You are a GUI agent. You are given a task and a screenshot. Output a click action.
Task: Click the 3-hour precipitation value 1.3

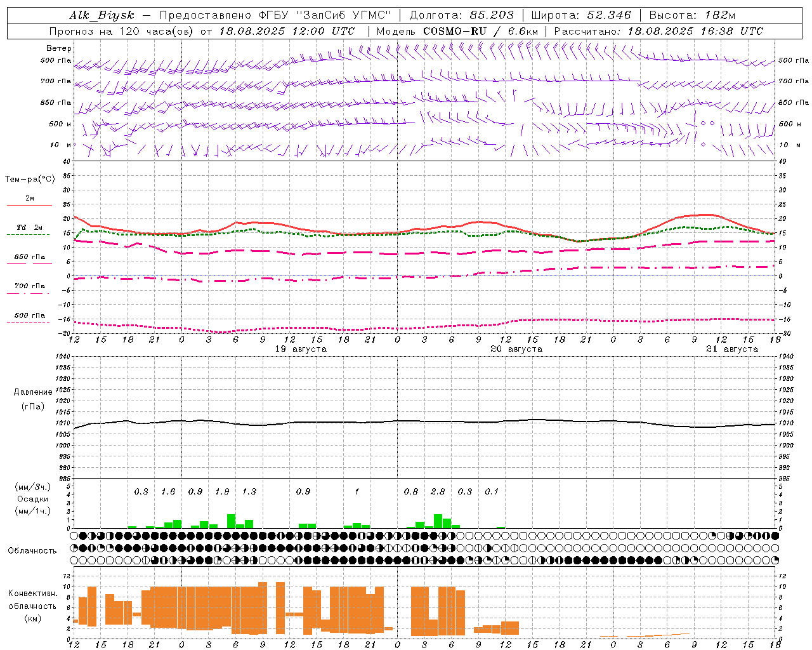tap(249, 492)
